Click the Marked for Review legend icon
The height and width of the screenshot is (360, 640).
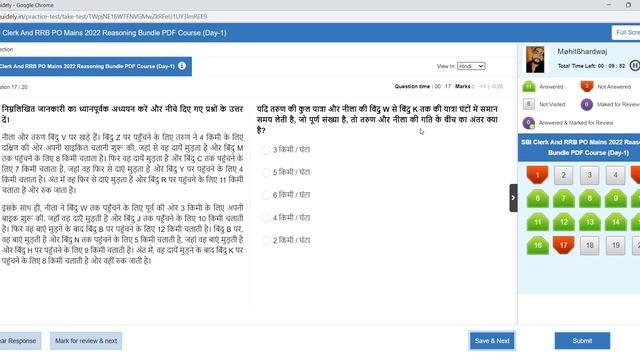(587, 104)
